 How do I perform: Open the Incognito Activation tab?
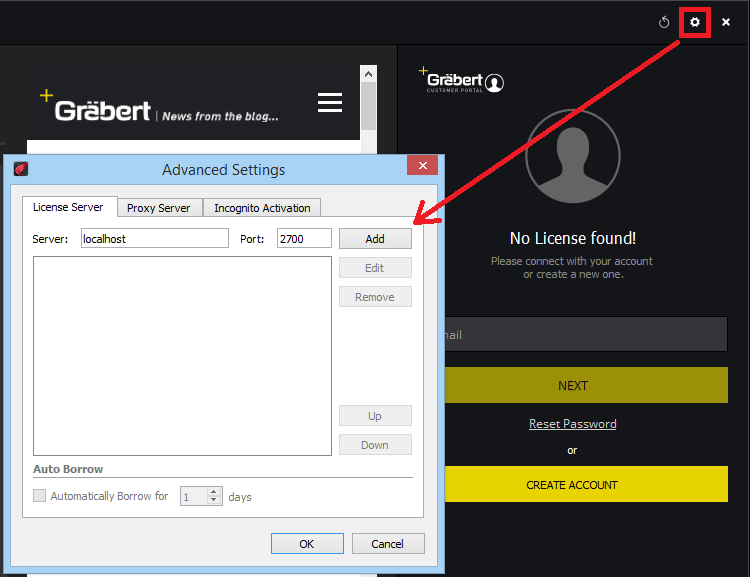coord(262,208)
